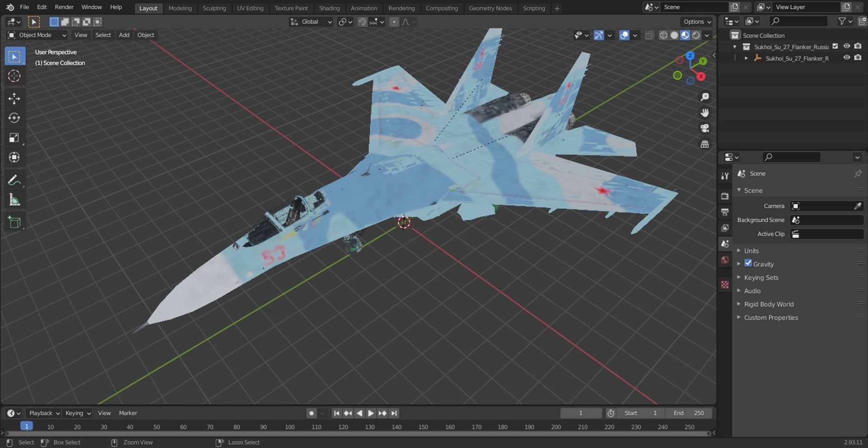Open the Tool properties tab
Screen dimensions: 868x448
[x=725, y=176]
